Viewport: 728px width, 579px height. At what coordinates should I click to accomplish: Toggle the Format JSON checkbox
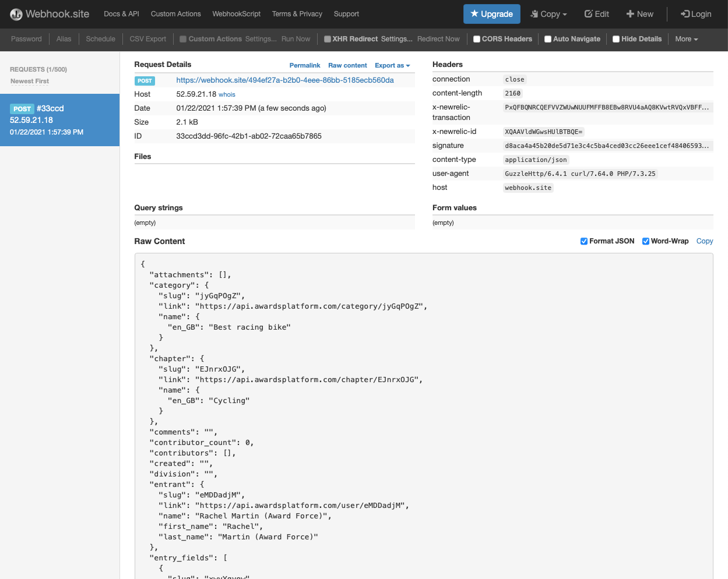coord(584,241)
